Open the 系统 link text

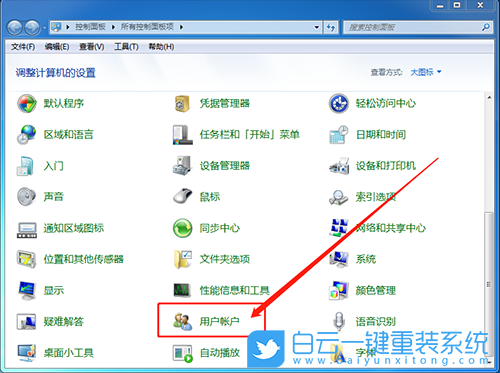366,259
